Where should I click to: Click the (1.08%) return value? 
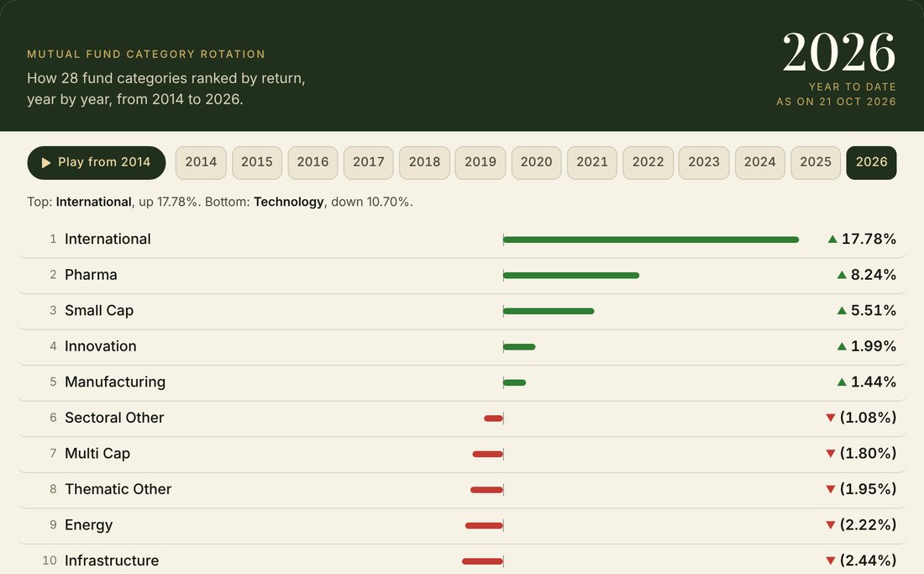[x=868, y=418]
